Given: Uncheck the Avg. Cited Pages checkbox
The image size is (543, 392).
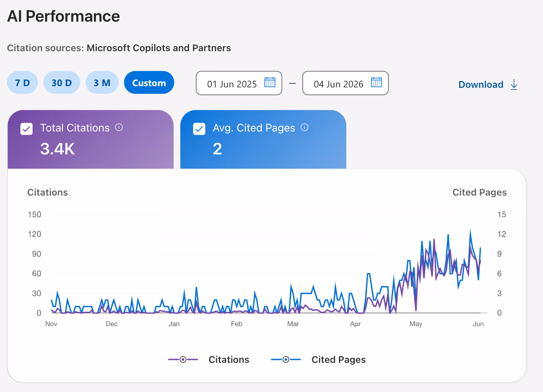Looking at the screenshot, I should click(x=199, y=129).
